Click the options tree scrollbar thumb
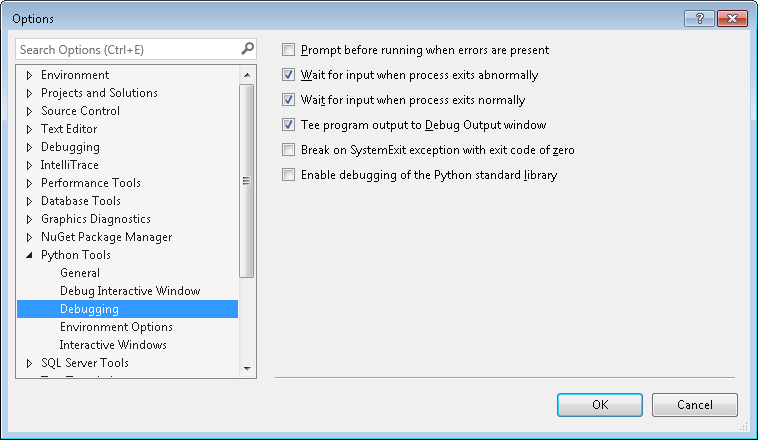Viewport: 758px width, 440px height. 247,180
